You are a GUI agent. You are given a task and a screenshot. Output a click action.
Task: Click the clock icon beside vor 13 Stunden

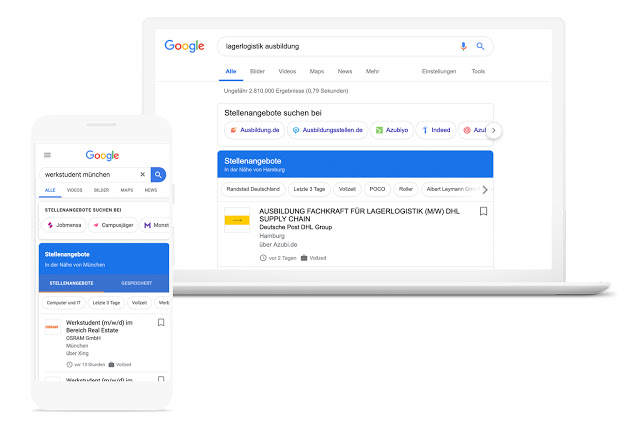tap(69, 365)
